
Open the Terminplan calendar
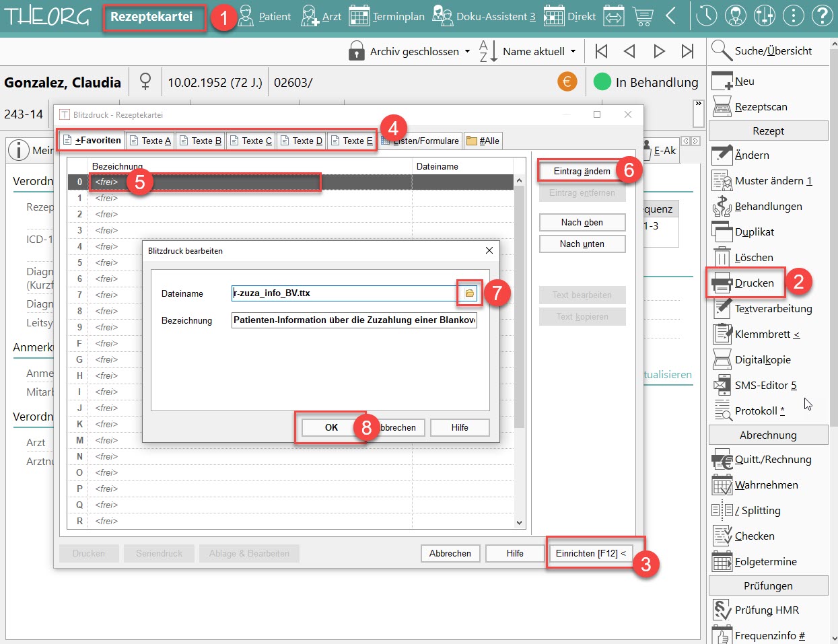387,16
